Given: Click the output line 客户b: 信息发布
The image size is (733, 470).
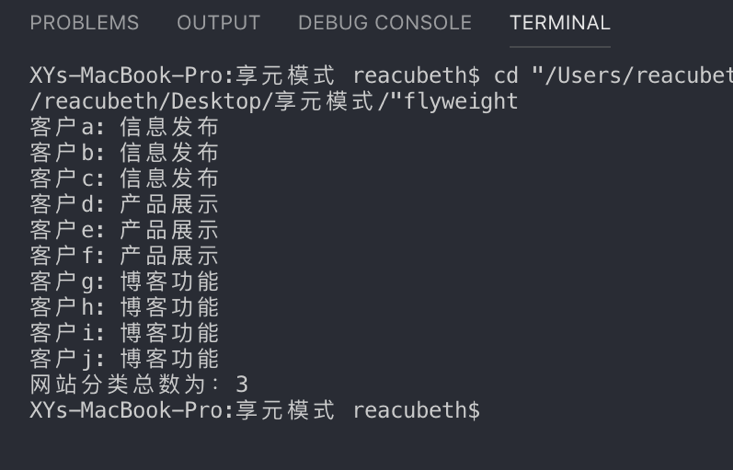Looking at the screenshot, I should (124, 153).
